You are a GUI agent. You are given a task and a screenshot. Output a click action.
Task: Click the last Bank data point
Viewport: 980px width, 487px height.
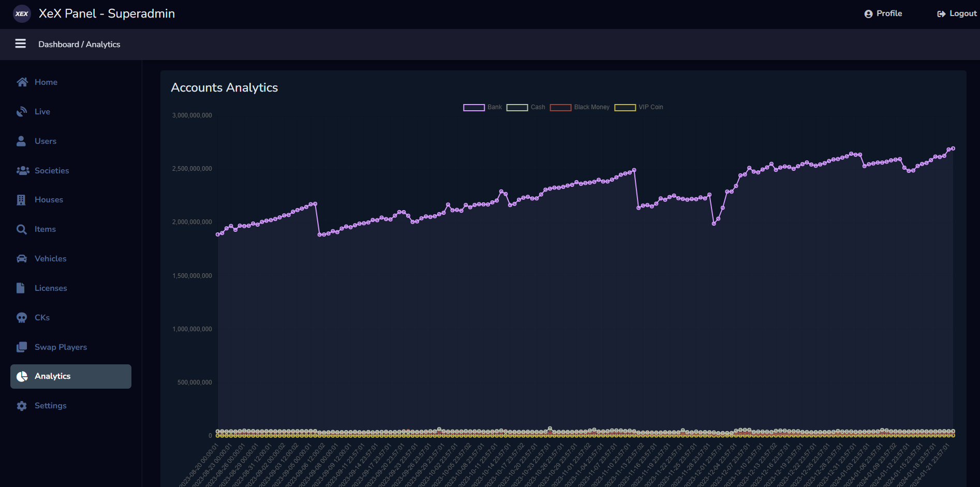953,149
